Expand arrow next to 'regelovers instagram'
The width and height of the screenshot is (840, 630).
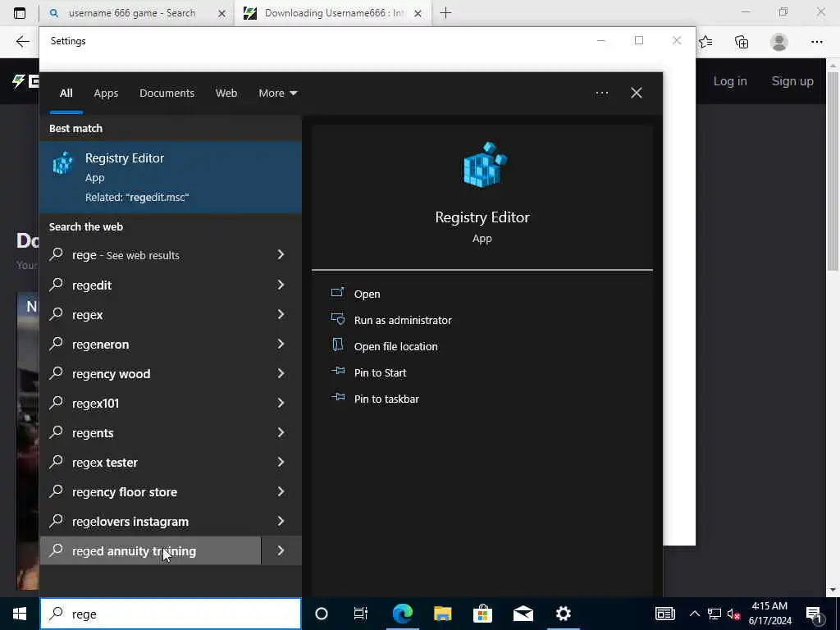coord(281,521)
